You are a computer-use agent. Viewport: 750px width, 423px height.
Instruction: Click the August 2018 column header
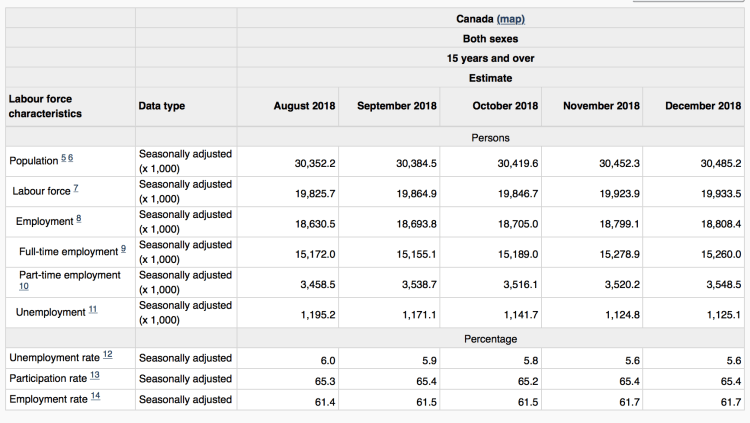coord(304,106)
